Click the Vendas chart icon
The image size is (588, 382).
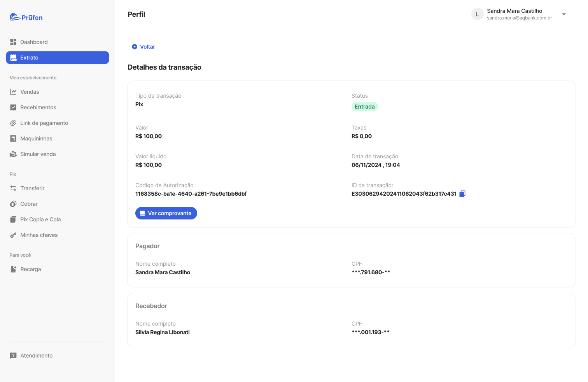[13, 92]
